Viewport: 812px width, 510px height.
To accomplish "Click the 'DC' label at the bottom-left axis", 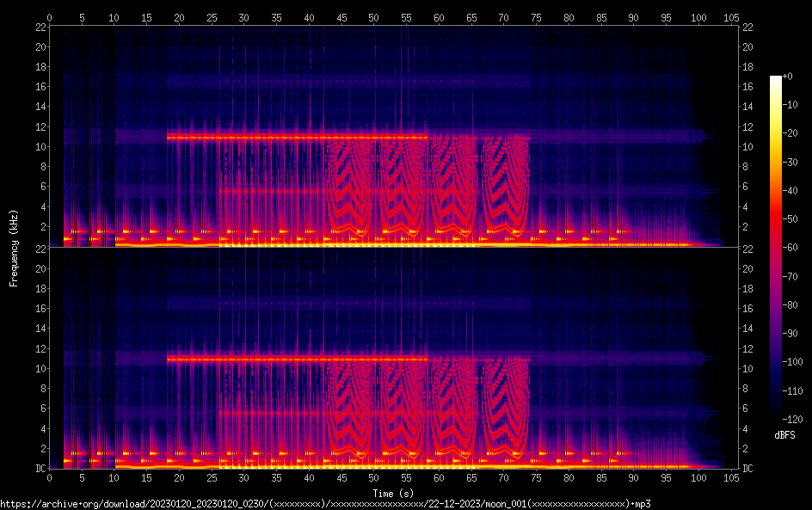I will pos(38,469).
